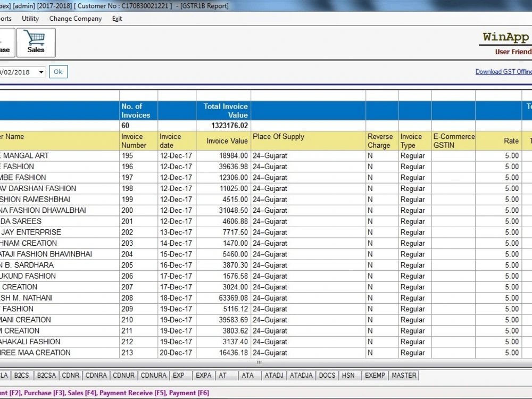This screenshot has width=532, height=399.
Task: Select invoice number 210 cell
Action: click(138, 320)
